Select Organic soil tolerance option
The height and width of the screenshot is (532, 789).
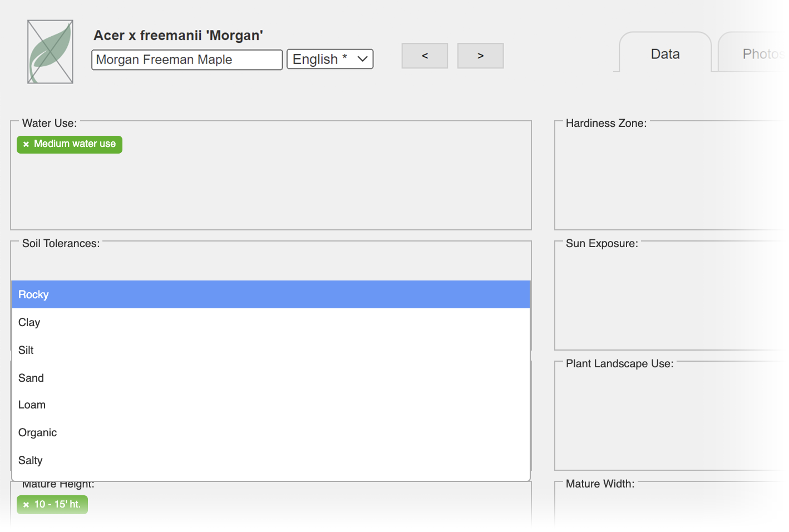271,432
